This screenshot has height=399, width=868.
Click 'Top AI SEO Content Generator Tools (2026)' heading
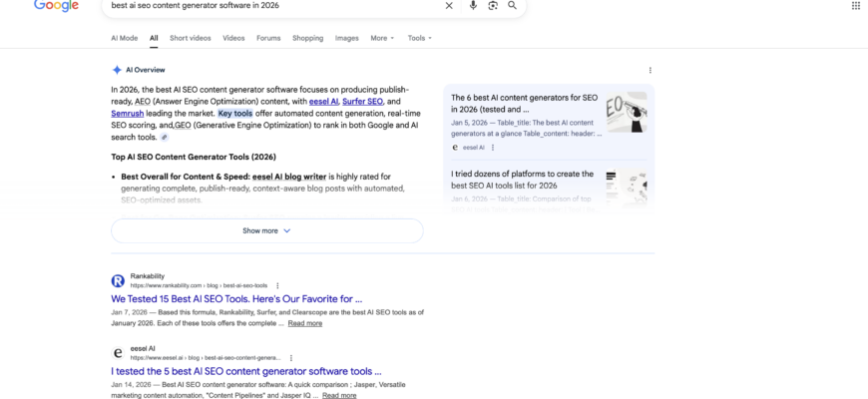(x=194, y=157)
